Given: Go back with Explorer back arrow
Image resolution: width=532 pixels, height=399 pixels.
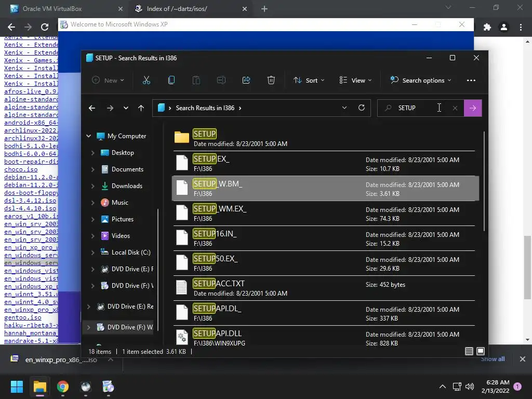Looking at the screenshot, I should pos(91,108).
